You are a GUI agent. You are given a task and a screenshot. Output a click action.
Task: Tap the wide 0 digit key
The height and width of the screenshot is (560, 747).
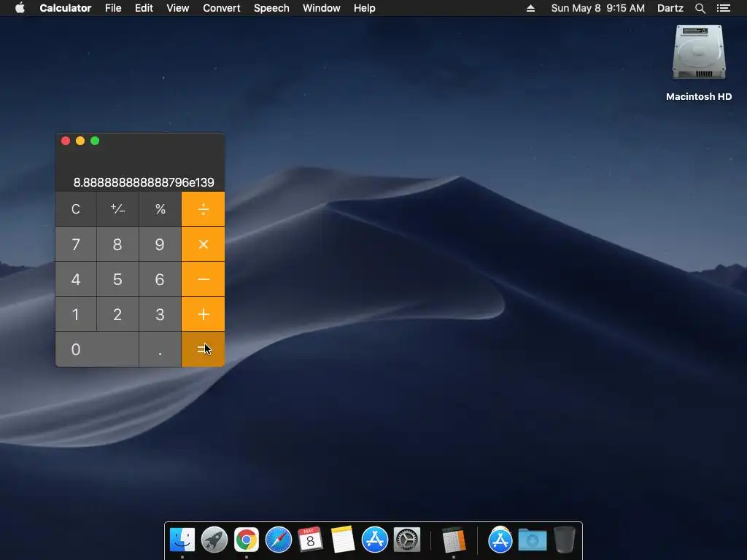(x=97, y=349)
